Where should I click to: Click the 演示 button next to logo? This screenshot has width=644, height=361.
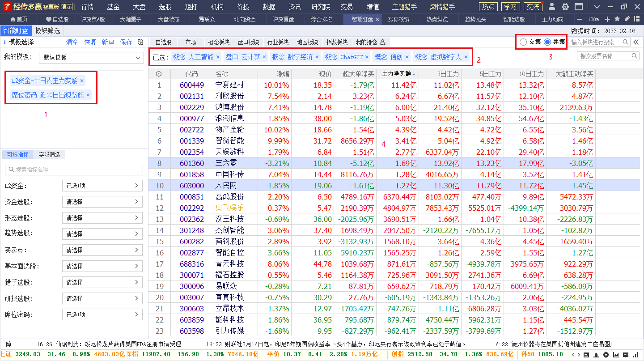(67, 7)
